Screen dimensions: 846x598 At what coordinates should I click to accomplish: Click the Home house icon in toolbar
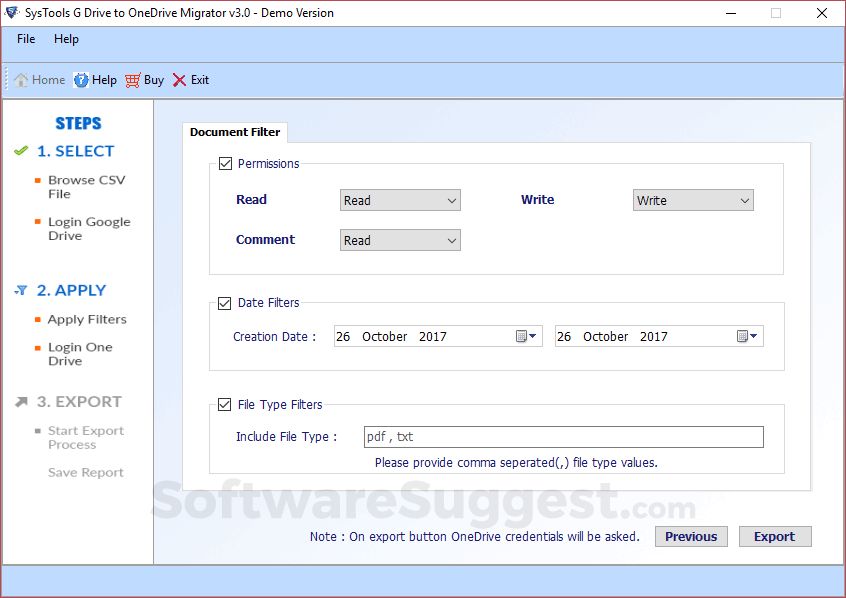pyautogui.click(x=21, y=80)
